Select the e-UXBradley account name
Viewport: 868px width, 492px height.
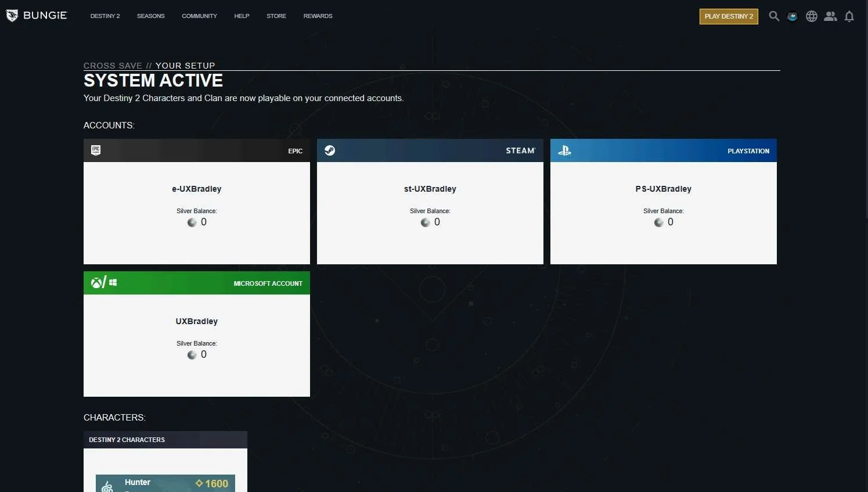tap(197, 189)
